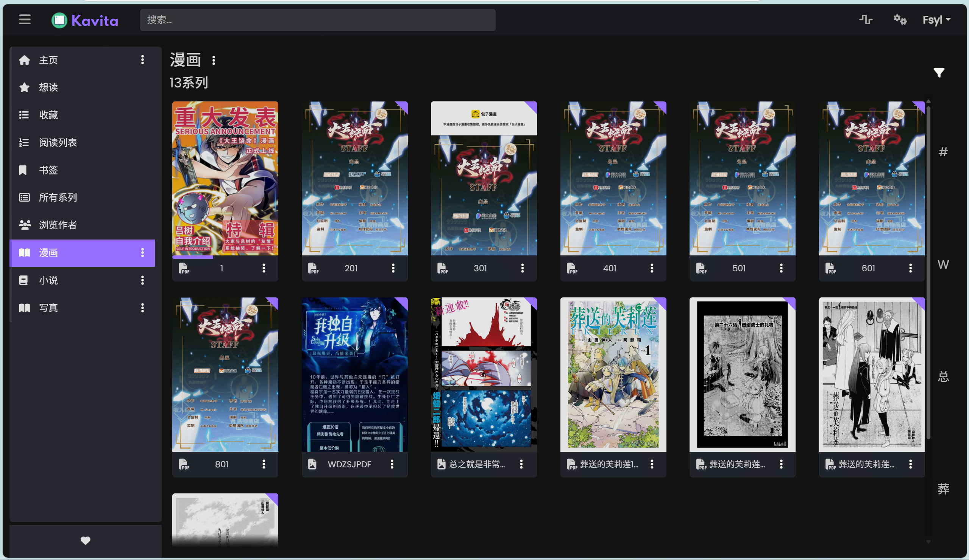Open the filter funnel icon
The width and height of the screenshot is (969, 560).
(x=939, y=72)
